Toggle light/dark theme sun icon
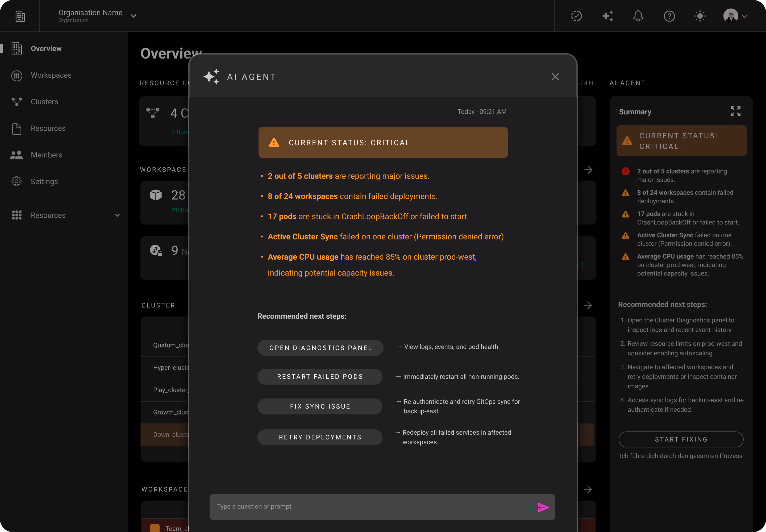Viewport: 766px width, 532px height. pyautogui.click(x=700, y=16)
